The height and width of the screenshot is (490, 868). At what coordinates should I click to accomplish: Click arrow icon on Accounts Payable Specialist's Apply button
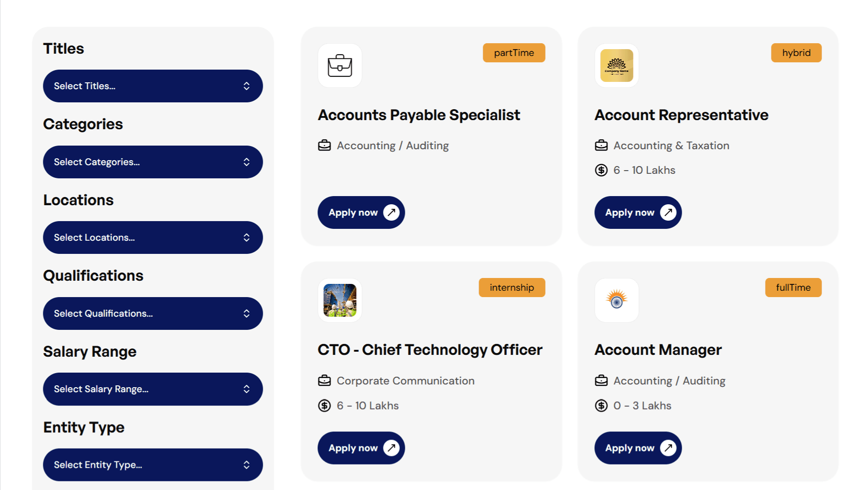(391, 212)
